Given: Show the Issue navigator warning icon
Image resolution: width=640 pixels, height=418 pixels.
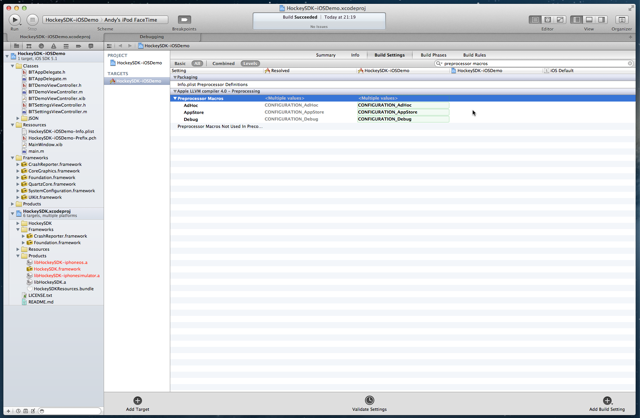Looking at the screenshot, I should click(x=53, y=46).
